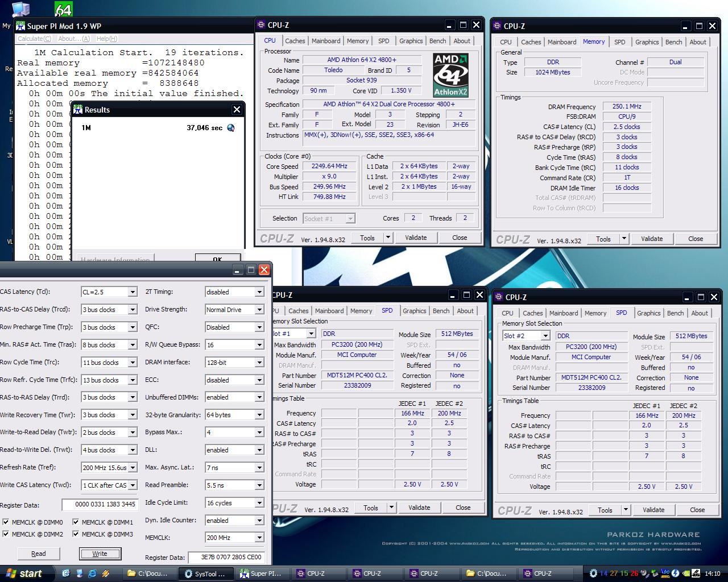This screenshot has height=582, width=728.
Task: Open the Calculate(C) menu in Super PI
Action: (x=34, y=39)
